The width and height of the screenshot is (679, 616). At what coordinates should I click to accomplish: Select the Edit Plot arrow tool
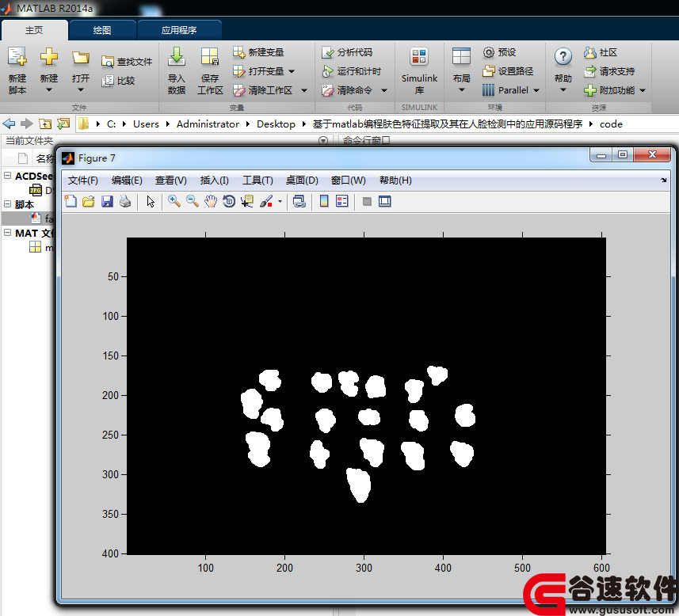pos(151,202)
